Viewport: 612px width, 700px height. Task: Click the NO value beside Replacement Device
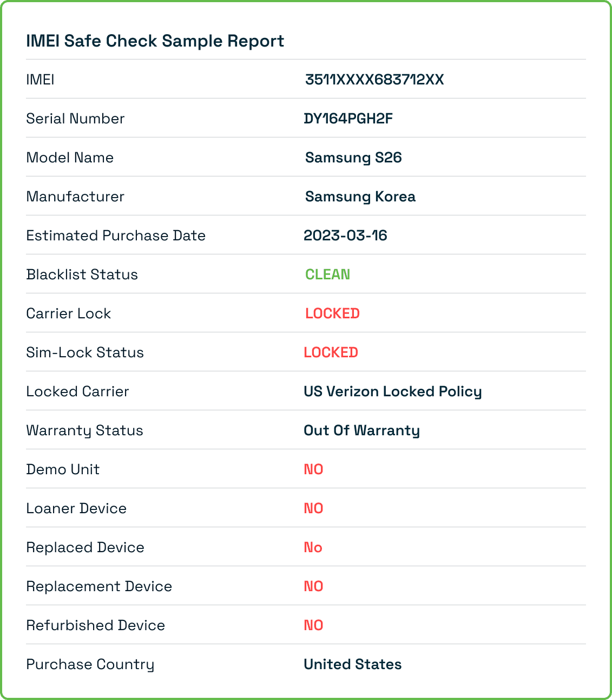pos(313,586)
